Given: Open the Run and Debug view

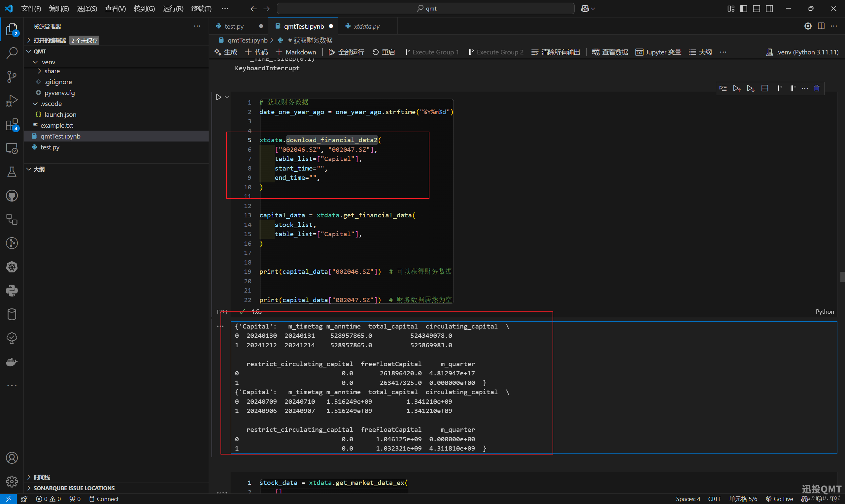Looking at the screenshot, I should coord(12,101).
